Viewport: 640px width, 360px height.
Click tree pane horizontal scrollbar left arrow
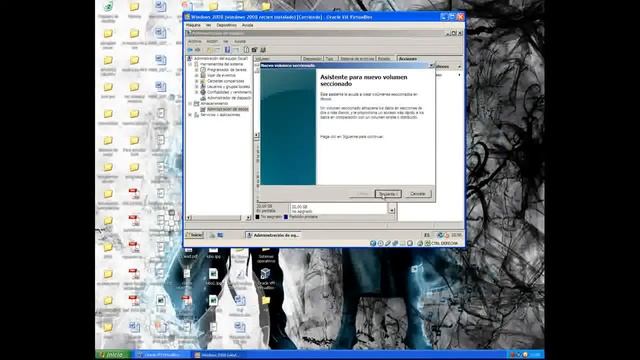pyautogui.click(x=189, y=218)
